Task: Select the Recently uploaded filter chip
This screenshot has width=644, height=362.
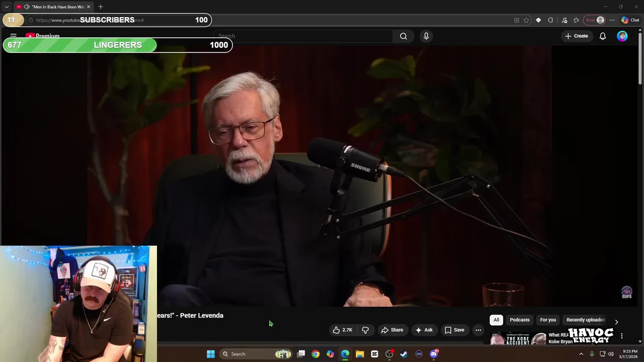Action: coord(586,320)
